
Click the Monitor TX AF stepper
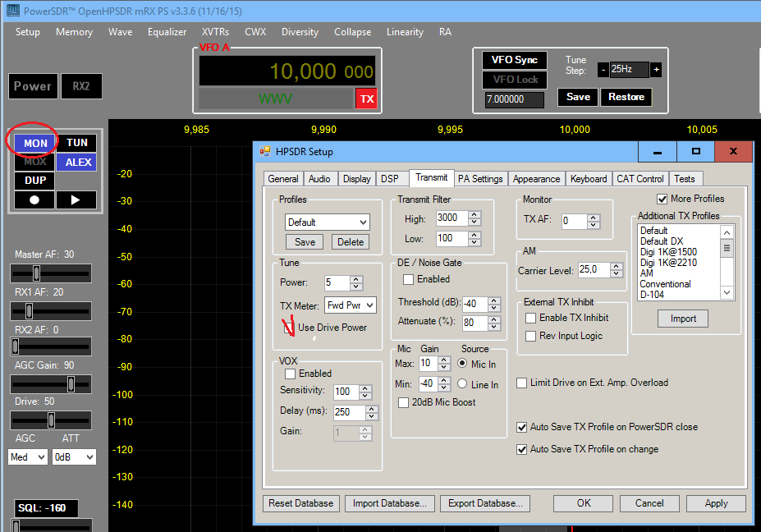(x=593, y=222)
